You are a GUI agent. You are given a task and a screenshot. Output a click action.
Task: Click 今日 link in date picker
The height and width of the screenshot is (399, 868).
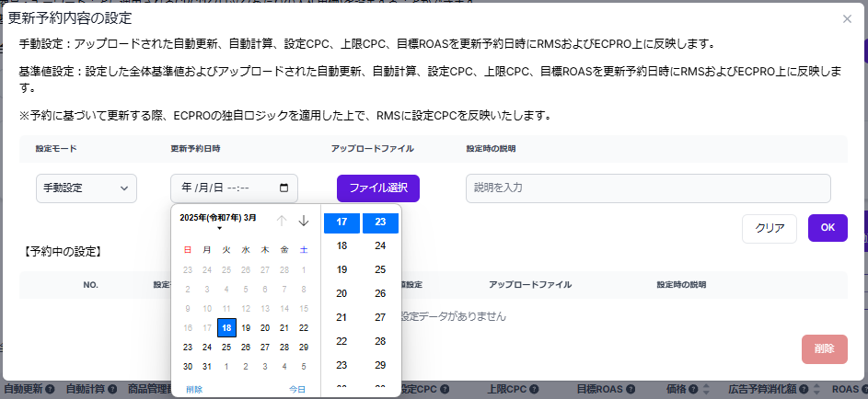point(297,389)
